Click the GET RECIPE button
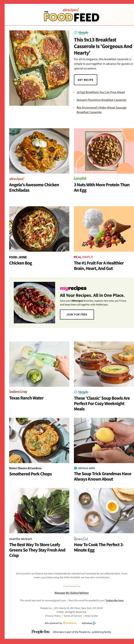134x644 pixels. point(85,80)
